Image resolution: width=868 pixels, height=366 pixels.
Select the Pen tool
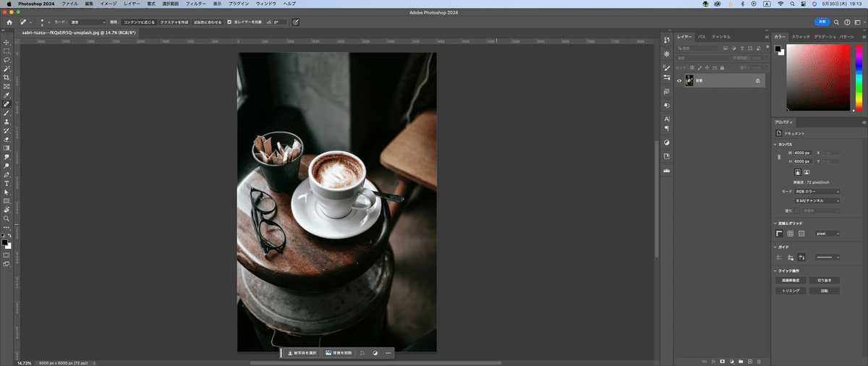point(7,174)
